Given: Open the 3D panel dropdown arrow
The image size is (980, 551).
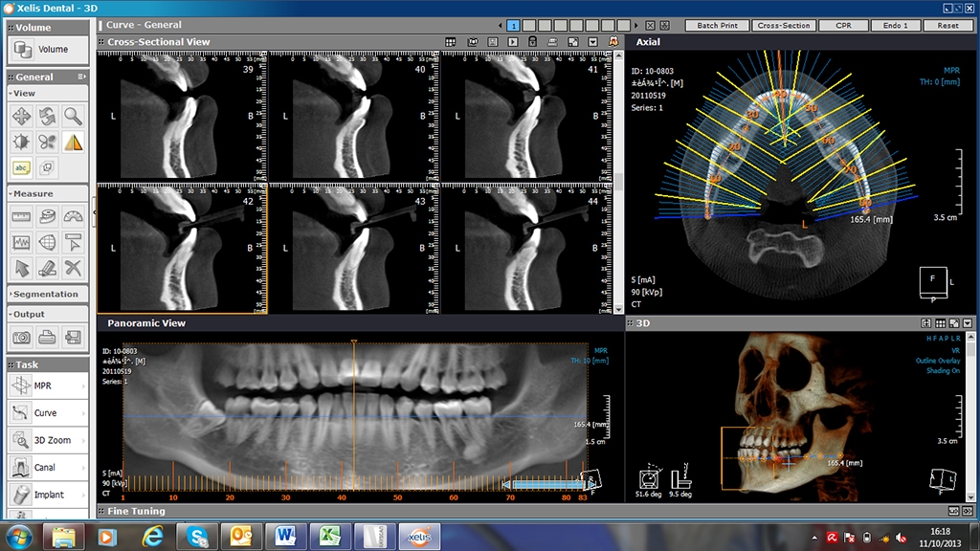Looking at the screenshot, I should coord(969,324).
